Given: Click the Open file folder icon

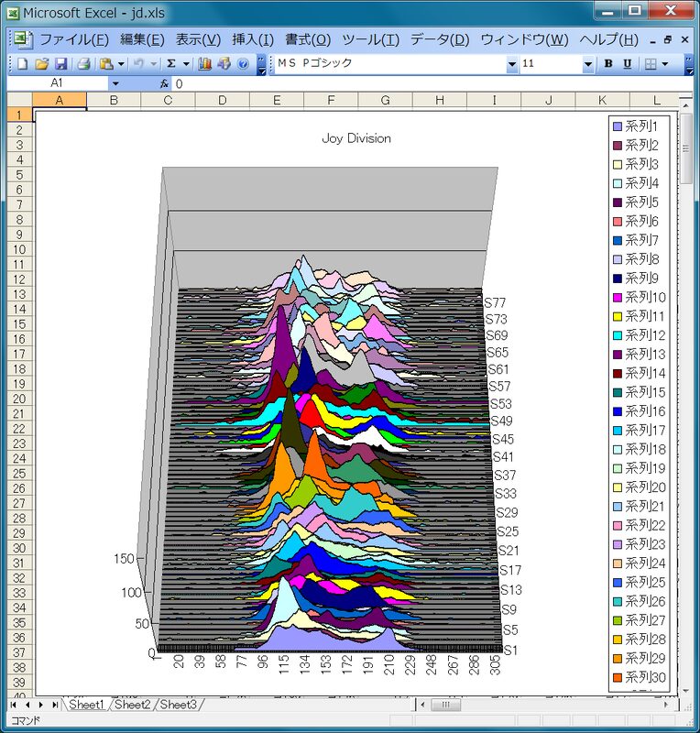Looking at the screenshot, I should pyautogui.click(x=41, y=63).
